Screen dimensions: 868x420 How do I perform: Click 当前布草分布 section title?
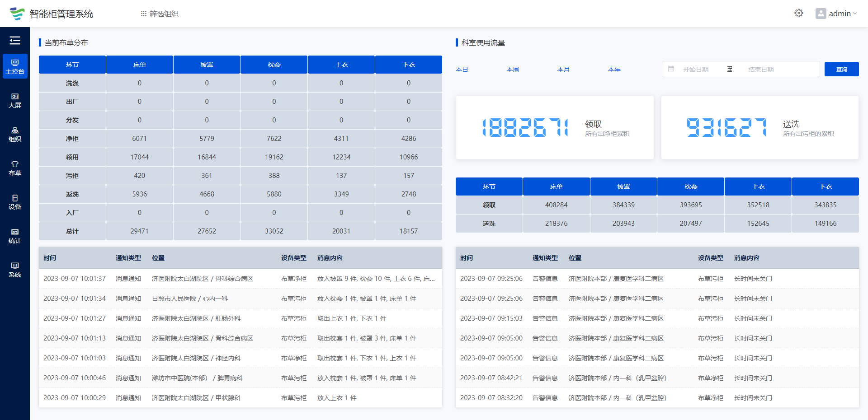tap(66, 42)
